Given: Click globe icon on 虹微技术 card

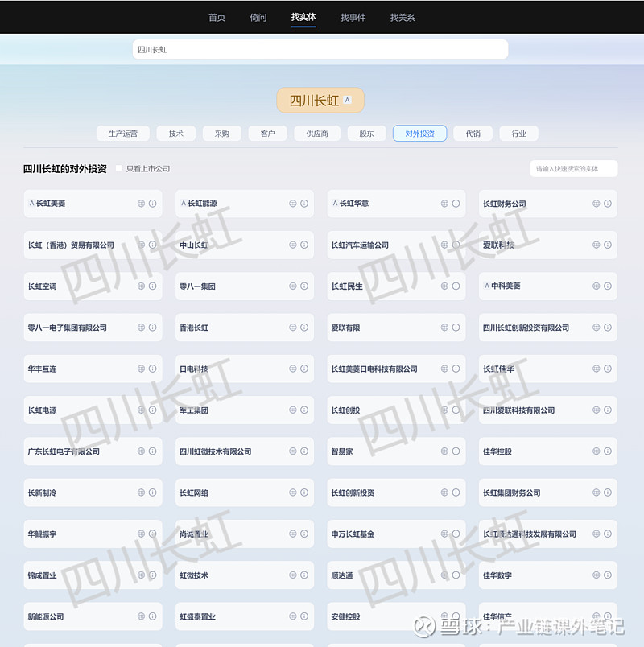Looking at the screenshot, I should 293,575.
